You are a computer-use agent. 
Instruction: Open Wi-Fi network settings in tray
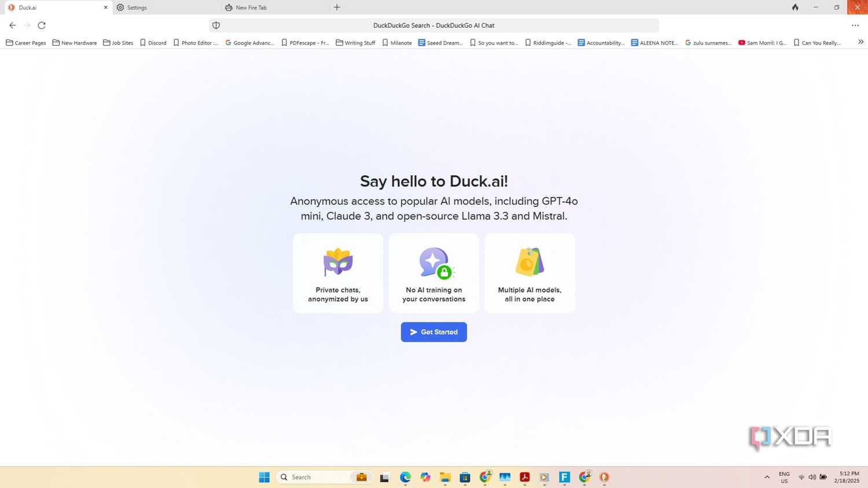pyautogui.click(x=801, y=477)
